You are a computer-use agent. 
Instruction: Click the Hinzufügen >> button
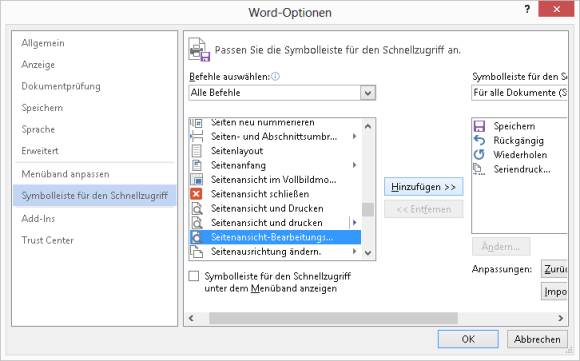pyautogui.click(x=424, y=187)
